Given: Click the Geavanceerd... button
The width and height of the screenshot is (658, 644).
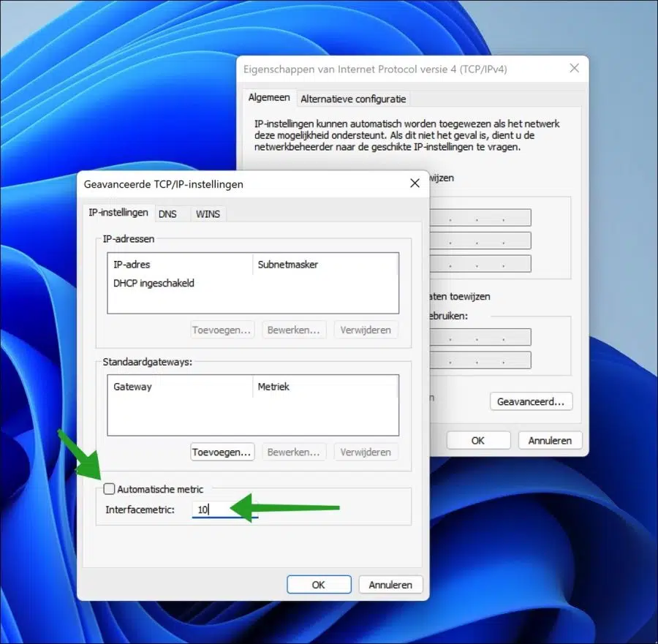Looking at the screenshot, I should click(531, 401).
